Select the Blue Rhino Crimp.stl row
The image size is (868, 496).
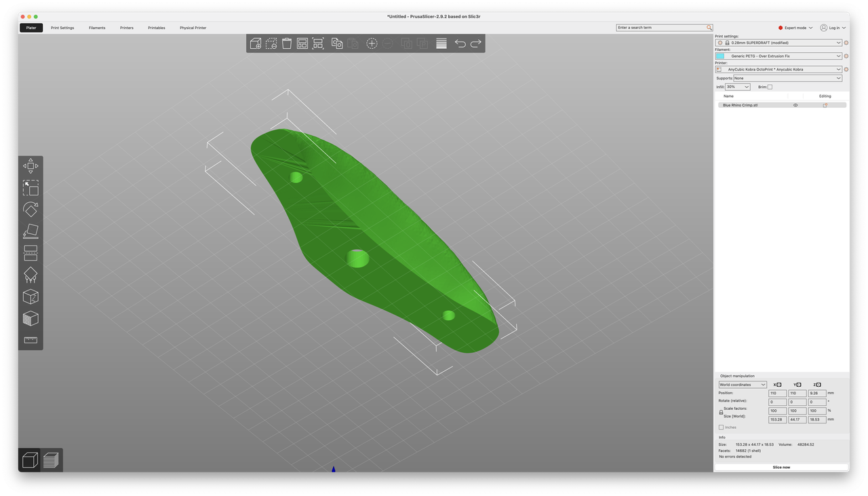[782, 105]
